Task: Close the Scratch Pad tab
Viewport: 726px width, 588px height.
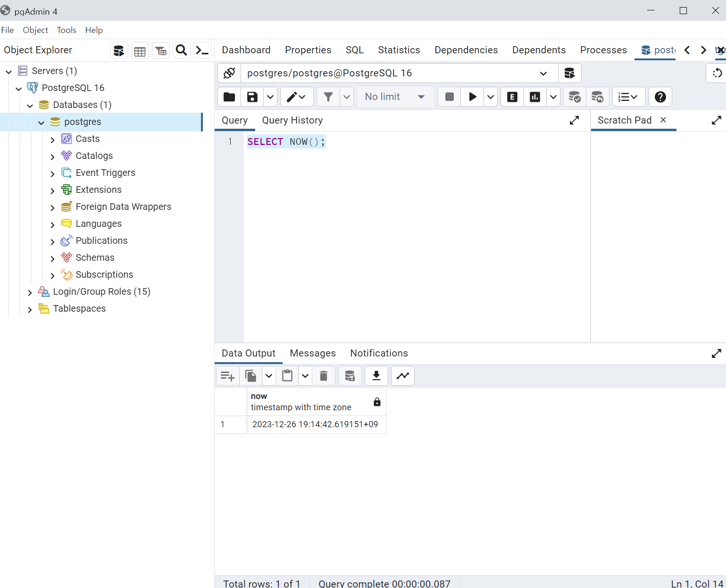Action: tap(663, 120)
